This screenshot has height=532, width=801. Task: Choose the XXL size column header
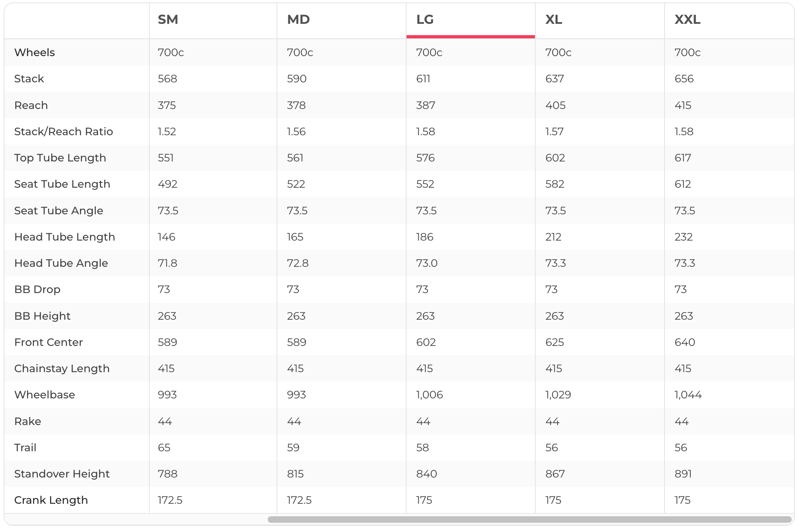pos(688,19)
